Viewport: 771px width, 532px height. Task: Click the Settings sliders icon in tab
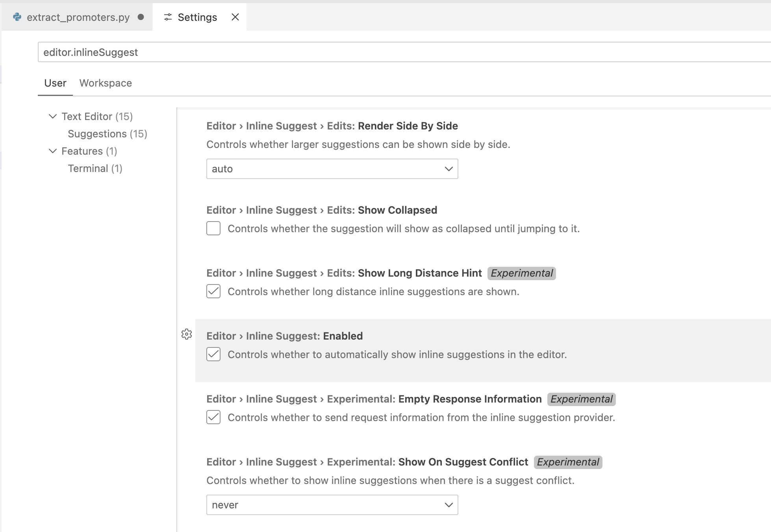tap(168, 17)
